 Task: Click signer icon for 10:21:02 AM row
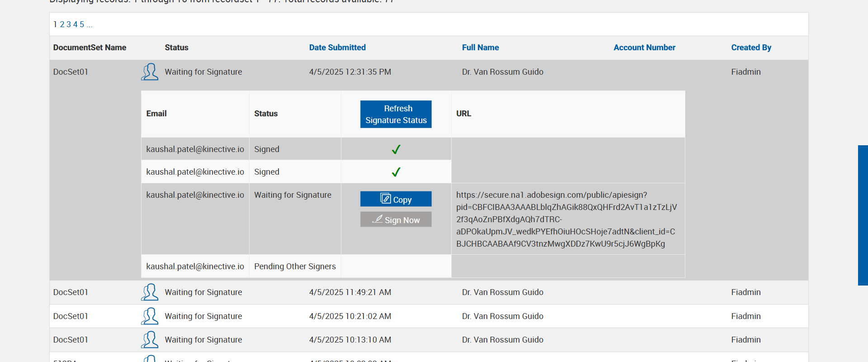point(150,316)
